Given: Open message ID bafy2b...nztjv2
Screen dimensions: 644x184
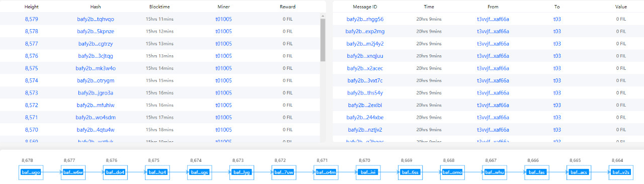Looking at the screenshot, I should 365,130.
